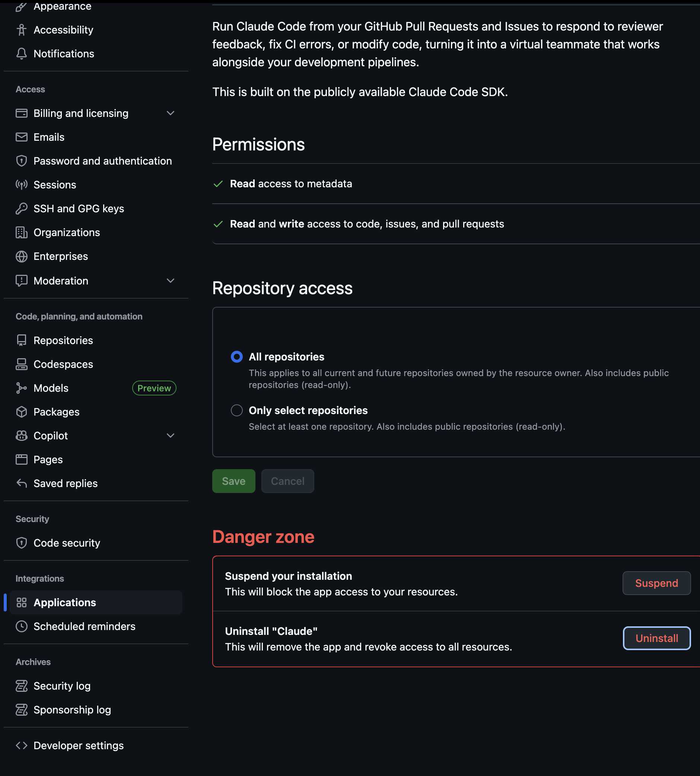
Task: Click Uninstall to remove Claude app
Action: 656,638
